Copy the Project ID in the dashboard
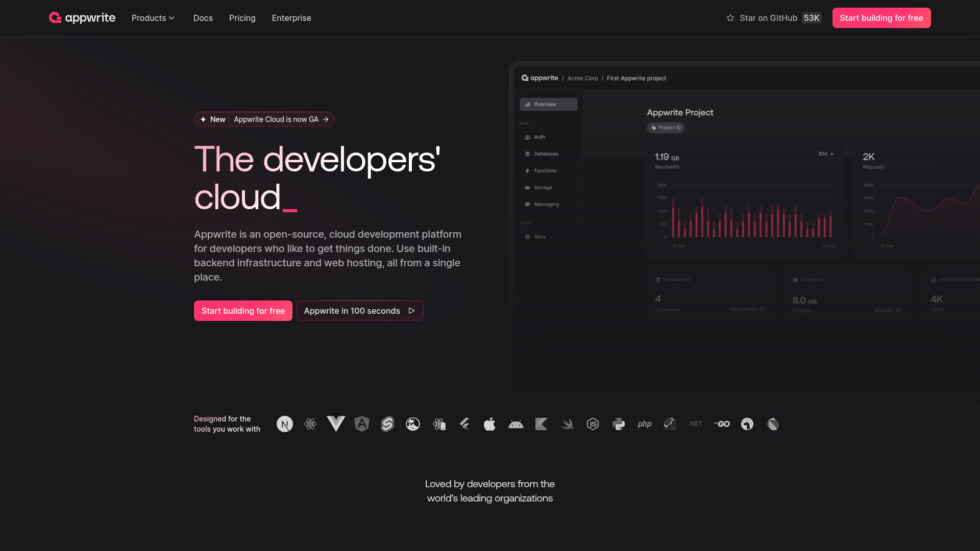Image resolution: width=980 pixels, height=551 pixels. pos(666,128)
